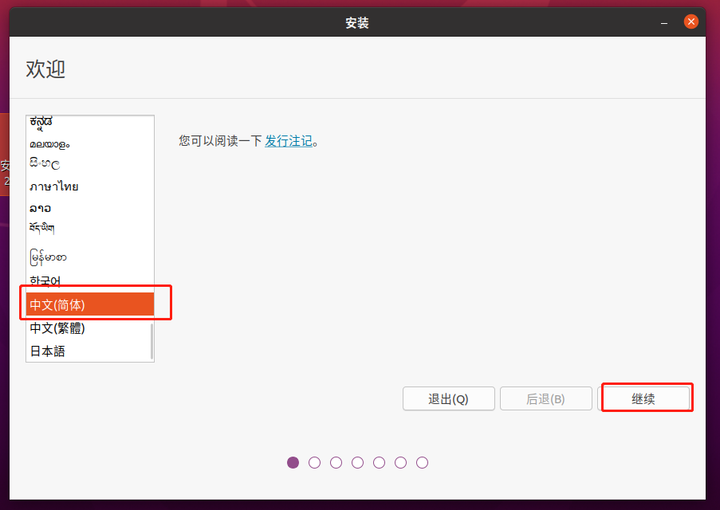Close the 安装 installer window
720x510 pixels.
coord(691,22)
